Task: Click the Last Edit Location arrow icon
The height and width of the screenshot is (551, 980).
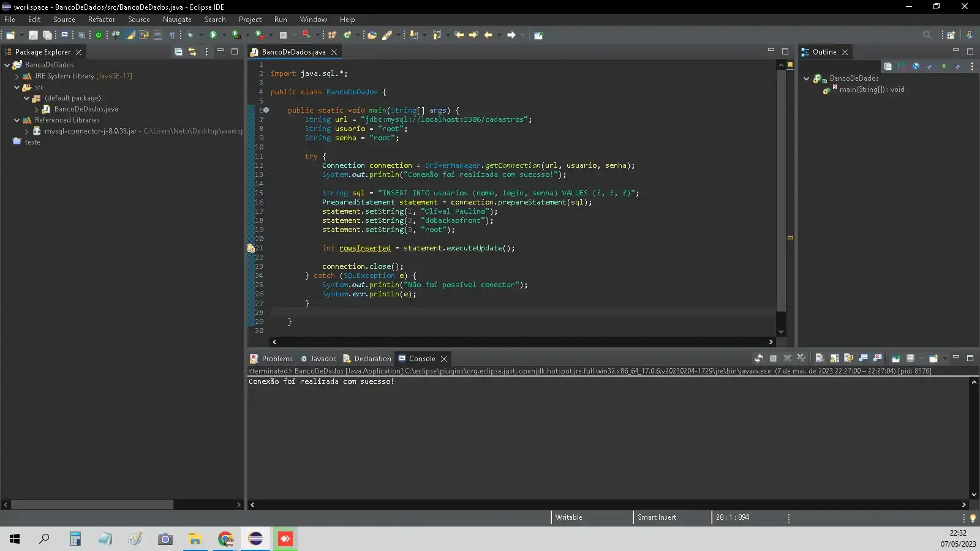Action: (x=459, y=35)
